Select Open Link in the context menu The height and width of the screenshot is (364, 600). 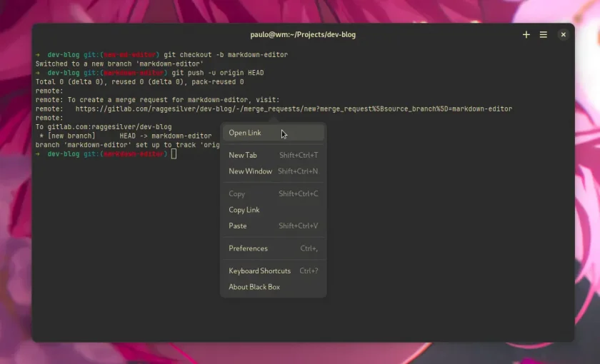[273, 133]
